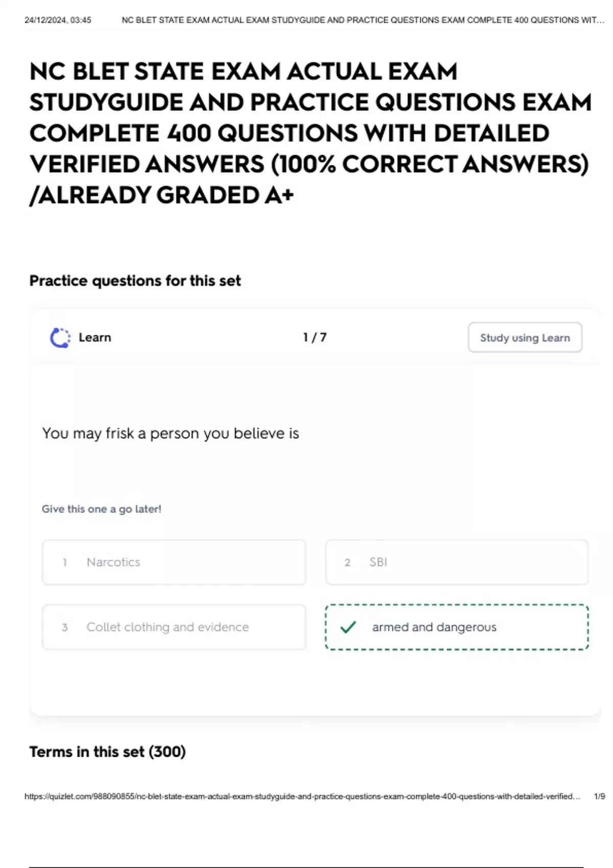The width and height of the screenshot is (613, 868).
Task: Click the Learn spinner icon
Action: pyautogui.click(x=60, y=337)
